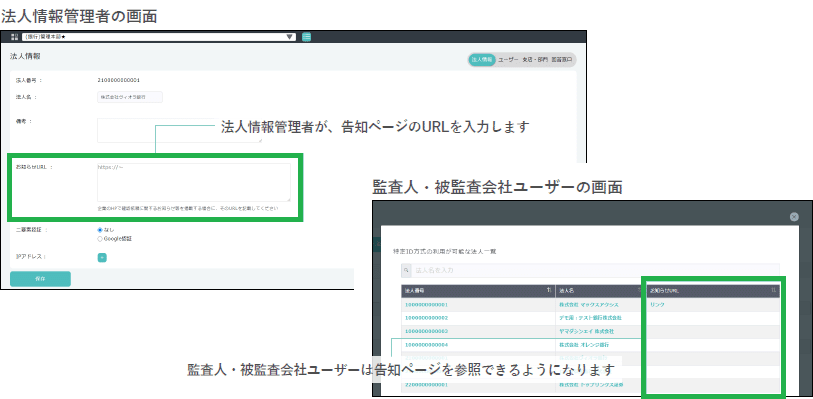Screen dimensions: 813x399
Task: Open corporation number 1000000000004
Action: pyautogui.click(x=426, y=345)
